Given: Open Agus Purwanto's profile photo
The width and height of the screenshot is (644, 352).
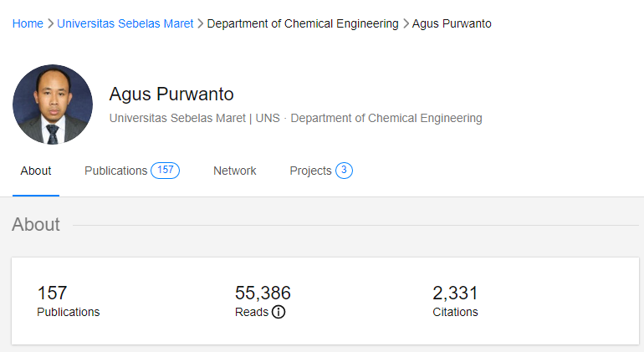Looking at the screenshot, I should click(52, 105).
